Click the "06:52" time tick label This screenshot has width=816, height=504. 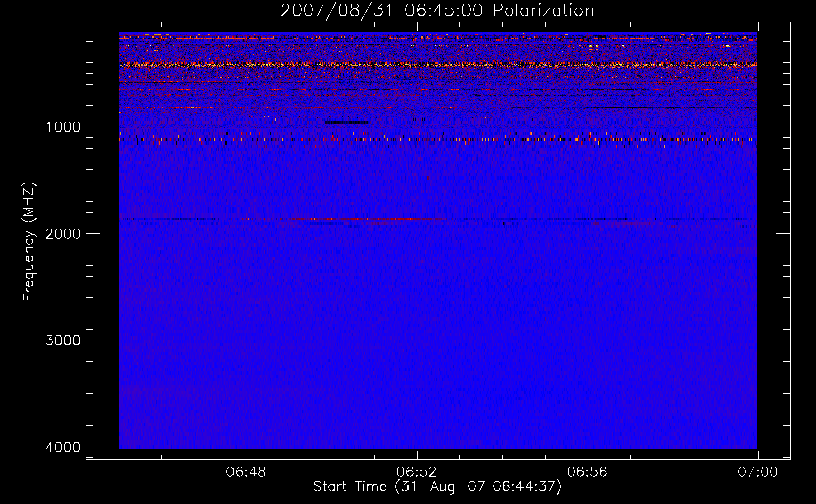(x=417, y=472)
